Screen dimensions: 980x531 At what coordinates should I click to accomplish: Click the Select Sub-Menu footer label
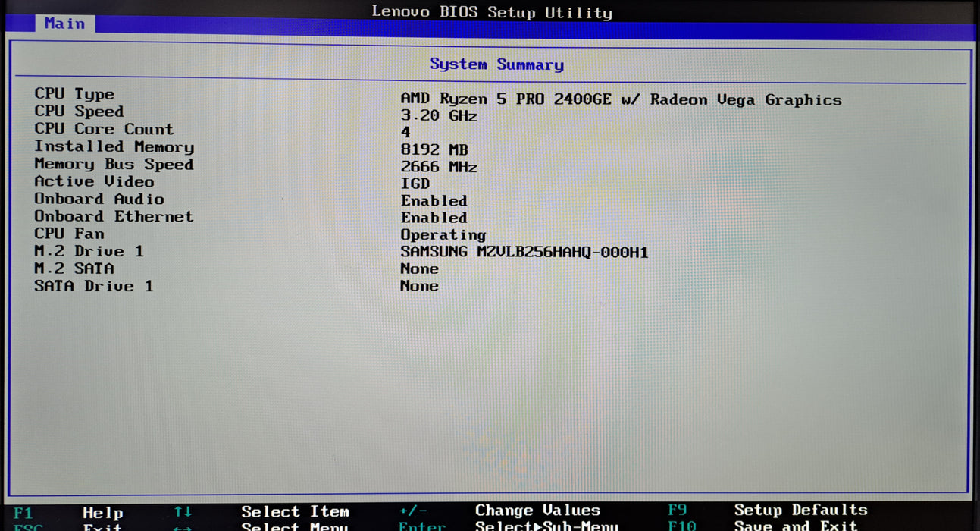click(x=546, y=526)
